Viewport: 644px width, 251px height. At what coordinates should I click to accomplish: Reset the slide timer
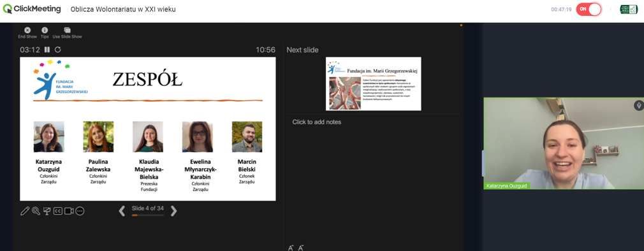(58, 50)
